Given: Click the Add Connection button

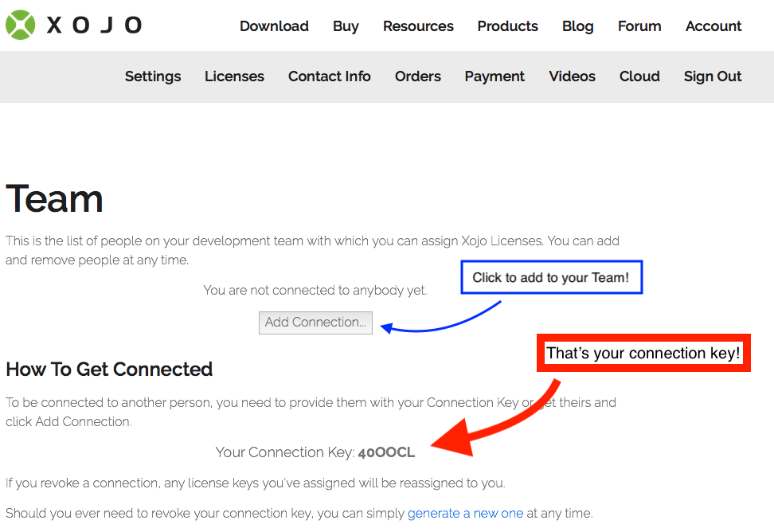Looking at the screenshot, I should 315,323.
